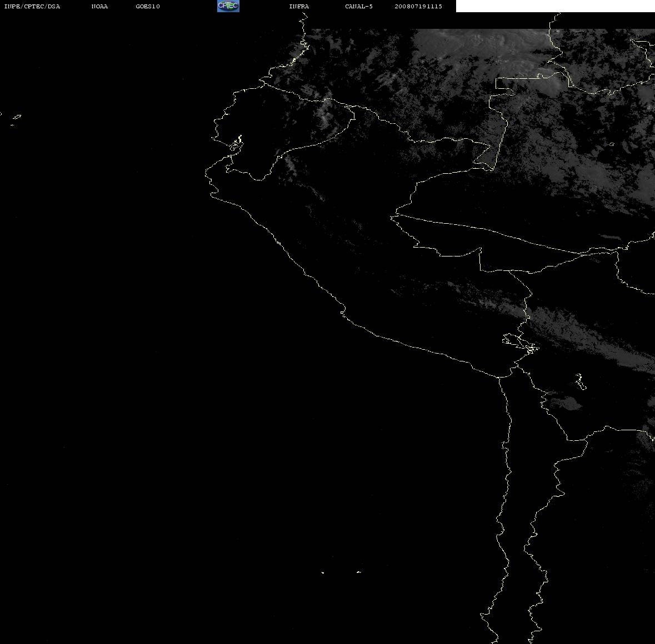Screen dimensions: 655x644
Task: Click the blank white rectangle in header
Action: pyautogui.click(x=555, y=6)
